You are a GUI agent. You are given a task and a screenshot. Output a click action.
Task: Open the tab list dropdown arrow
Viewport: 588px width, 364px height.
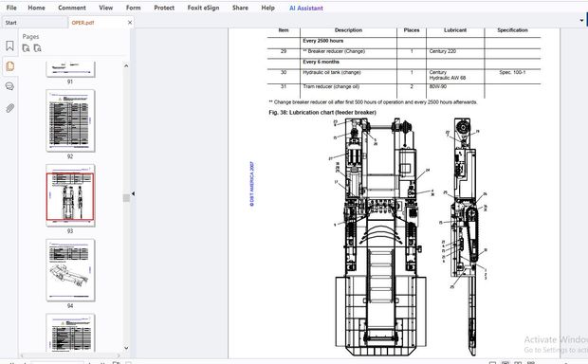click(581, 20)
